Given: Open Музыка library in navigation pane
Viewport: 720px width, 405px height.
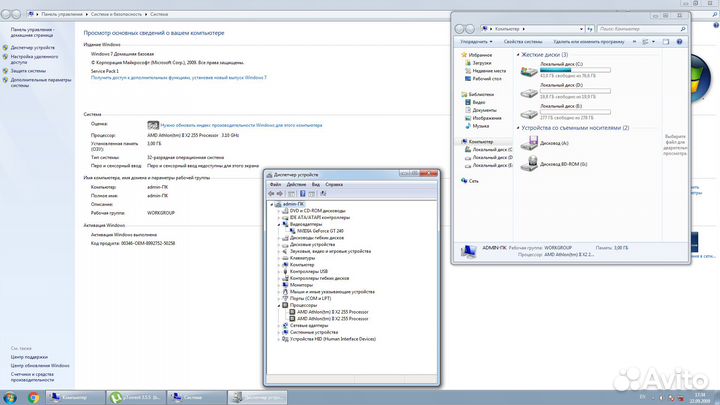Looking at the screenshot, I should click(480, 126).
